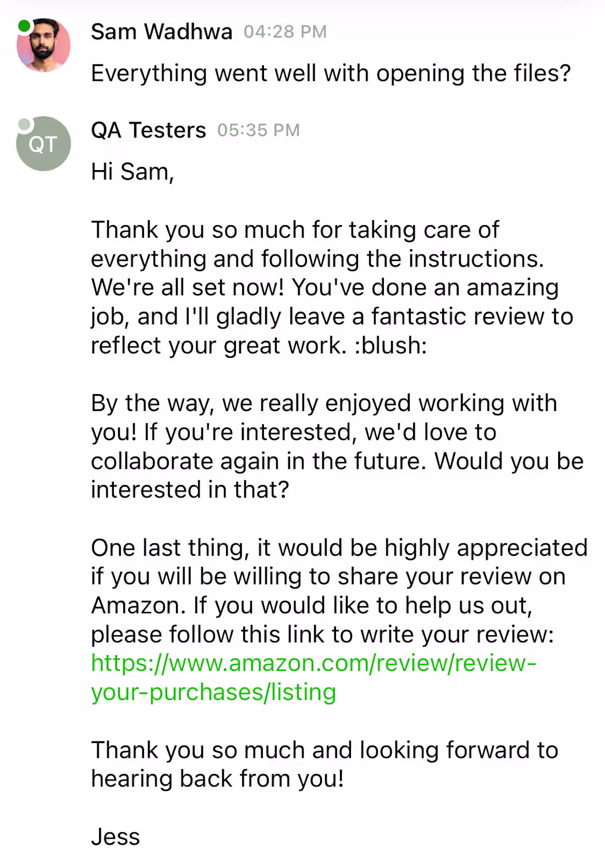This screenshot has width=605, height=868.
Task: Click the green online status dot
Action: coord(24,26)
